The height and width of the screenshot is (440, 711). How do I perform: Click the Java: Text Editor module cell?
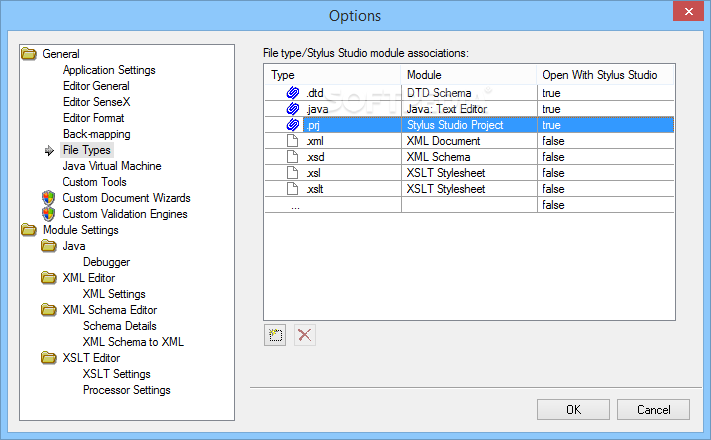469,109
